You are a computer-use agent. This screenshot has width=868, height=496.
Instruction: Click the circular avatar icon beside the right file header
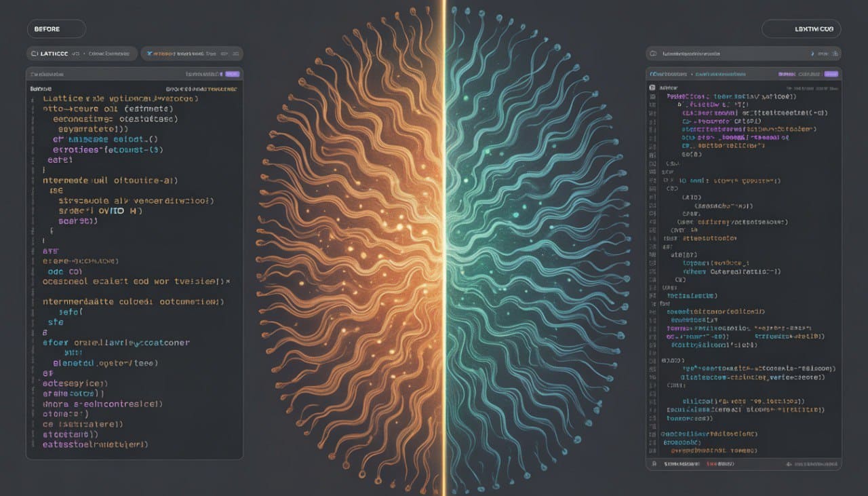coord(652,87)
